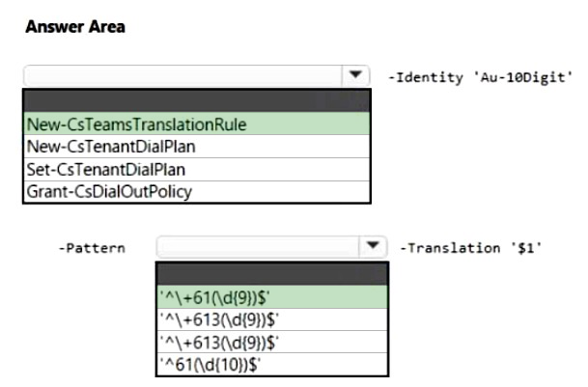
Task: Click the 'Au-10Digit' identity value
Action: click(x=522, y=77)
